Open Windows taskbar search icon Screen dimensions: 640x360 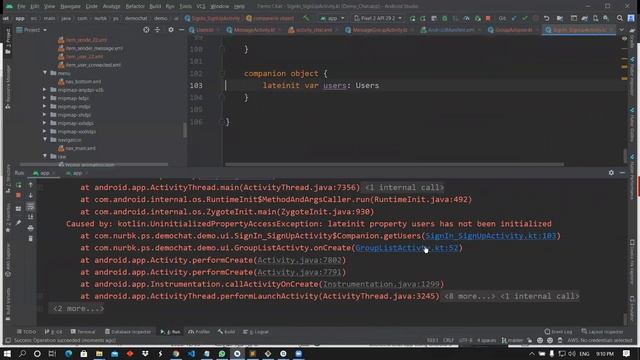pyautogui.click(x=22, y=353)
